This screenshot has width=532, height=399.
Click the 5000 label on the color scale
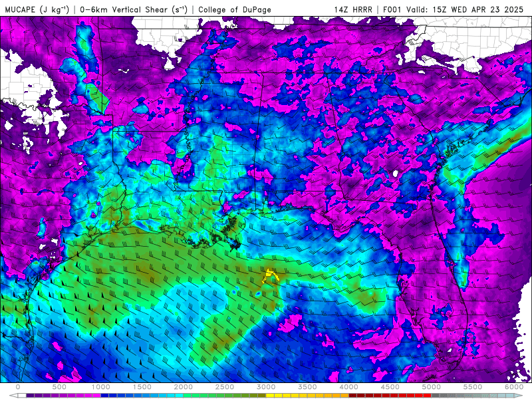pos(431,387)
